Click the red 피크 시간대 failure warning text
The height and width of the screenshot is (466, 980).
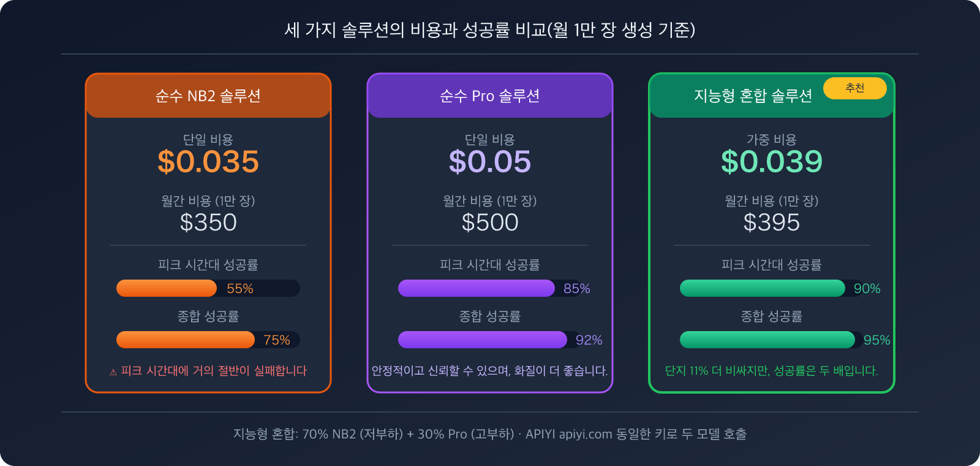(214, 371)
